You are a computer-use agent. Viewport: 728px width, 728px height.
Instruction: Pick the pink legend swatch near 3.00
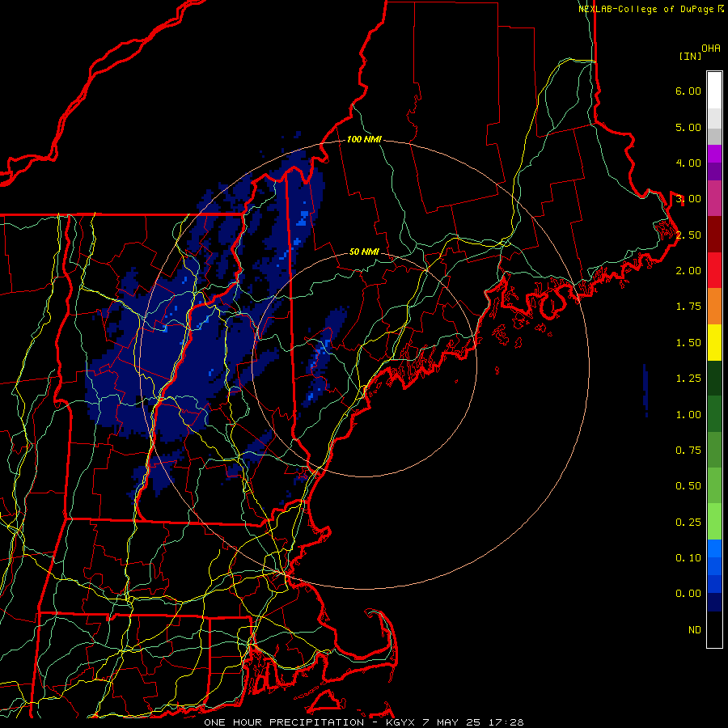[x=714, y=198]
